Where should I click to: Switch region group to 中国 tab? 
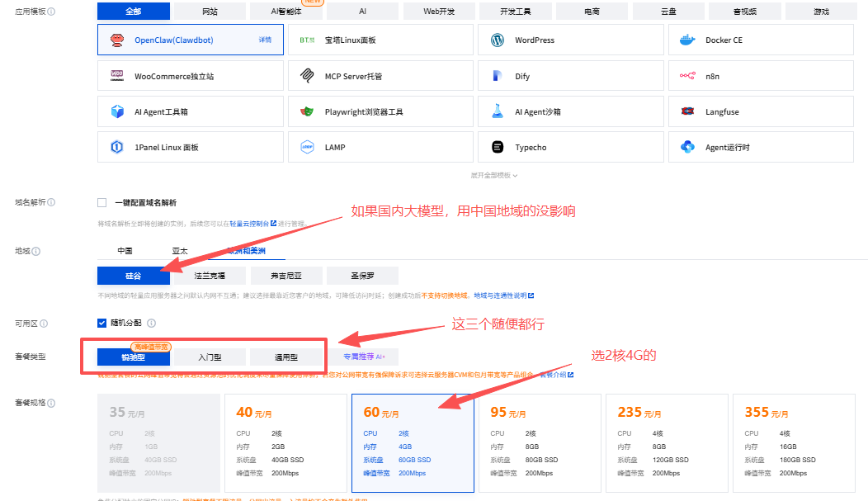(125, 251)
